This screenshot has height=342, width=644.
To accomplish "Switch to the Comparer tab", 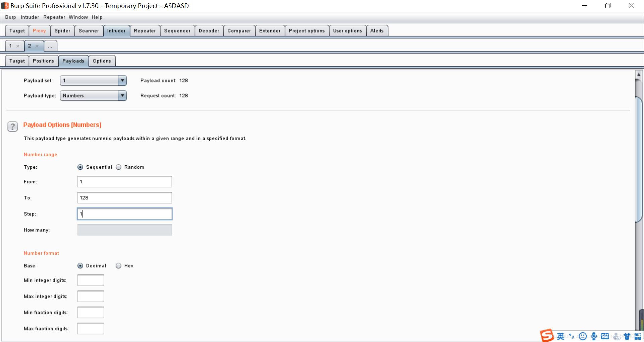I will 239,31.
